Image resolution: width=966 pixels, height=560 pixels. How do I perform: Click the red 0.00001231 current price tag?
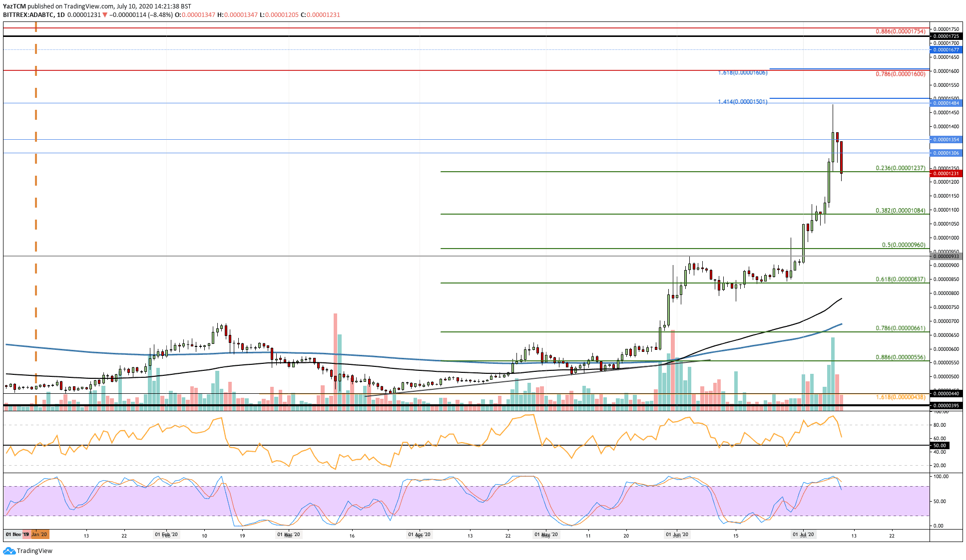tap(946, 174)
